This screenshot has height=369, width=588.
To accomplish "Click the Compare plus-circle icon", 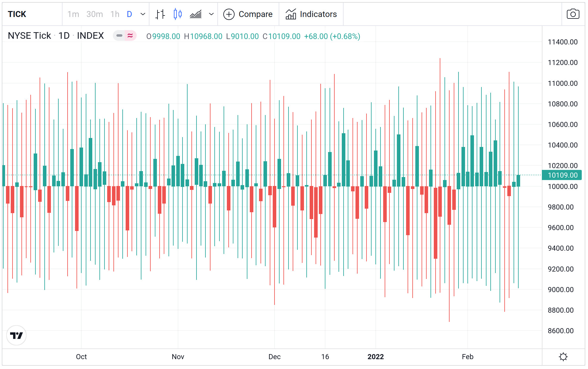I will [x=229, y=14].
